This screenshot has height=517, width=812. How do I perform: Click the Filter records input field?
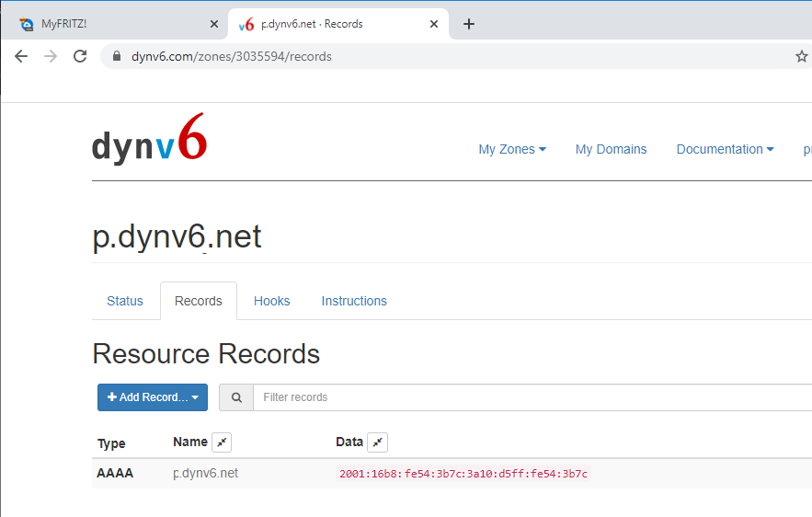pos(532,397)
